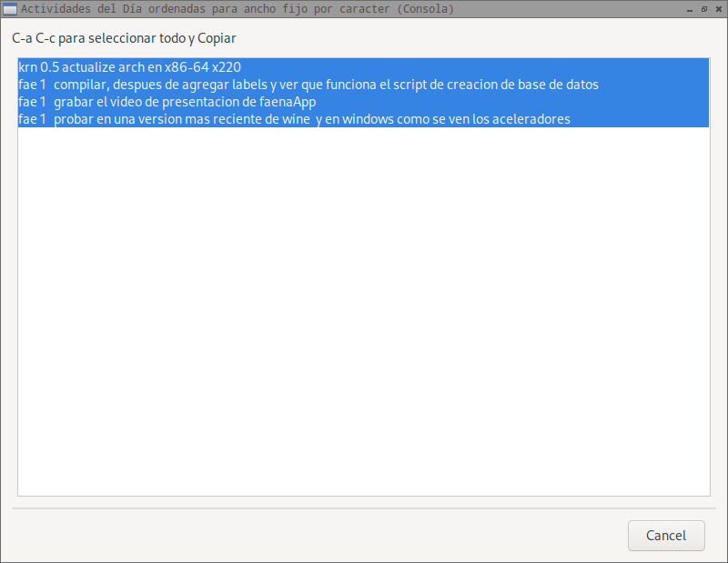Image resolution: width=728 pixels, height=563 pixels.
Task: Select the line 'krn 0.5 actualize arch en x86-64 x220'
Action: pos(363,66)
